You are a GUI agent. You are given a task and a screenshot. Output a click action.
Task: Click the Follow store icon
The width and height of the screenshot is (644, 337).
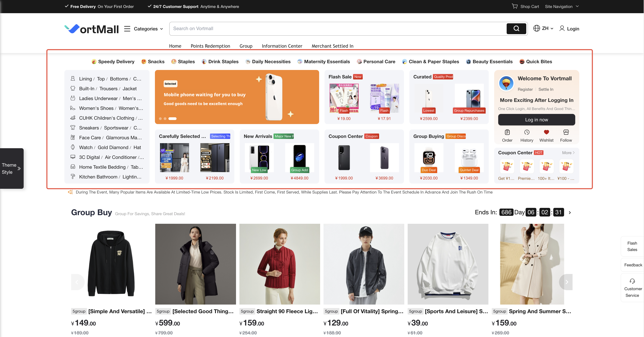point(566,132)
